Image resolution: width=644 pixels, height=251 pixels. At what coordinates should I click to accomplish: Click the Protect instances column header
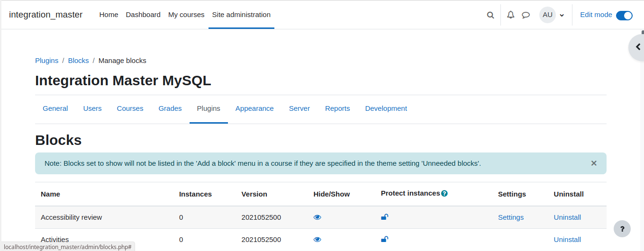point(410,193)
